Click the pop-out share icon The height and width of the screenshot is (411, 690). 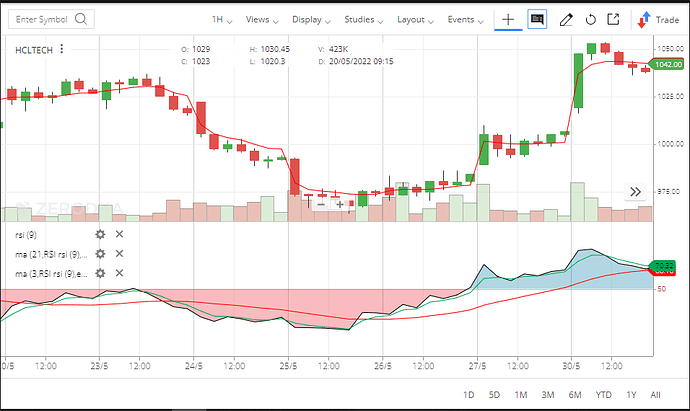(x=613, y=19)
